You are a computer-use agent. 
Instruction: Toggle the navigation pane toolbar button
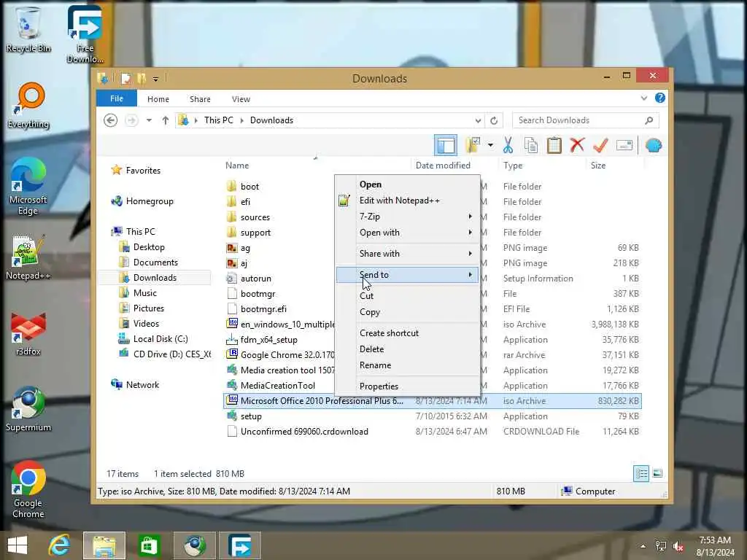(x=446, y=145)
